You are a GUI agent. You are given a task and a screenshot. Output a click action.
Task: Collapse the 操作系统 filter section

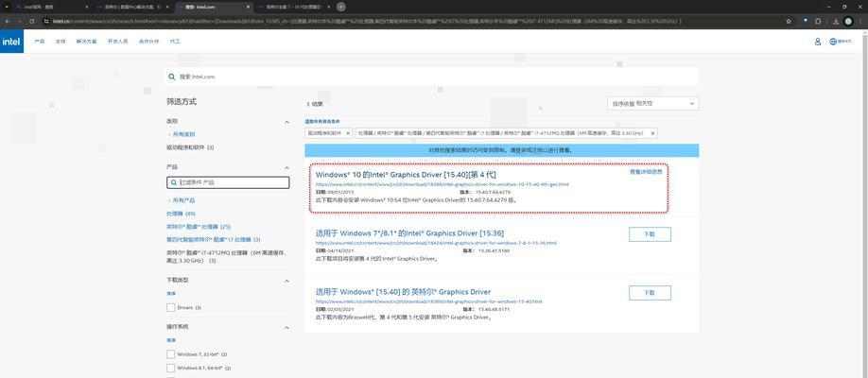click(286, 328)
